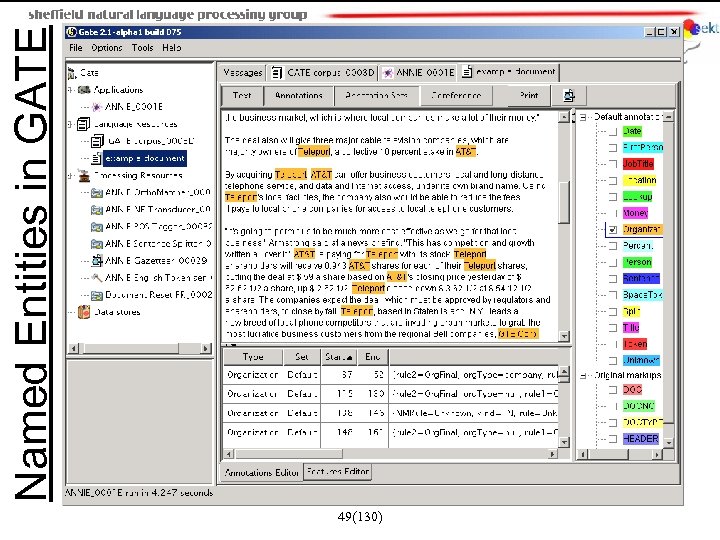Click the ANNIE POS Tagger icon
This screenshot has width=720, height=540.
tap(96, 227)
